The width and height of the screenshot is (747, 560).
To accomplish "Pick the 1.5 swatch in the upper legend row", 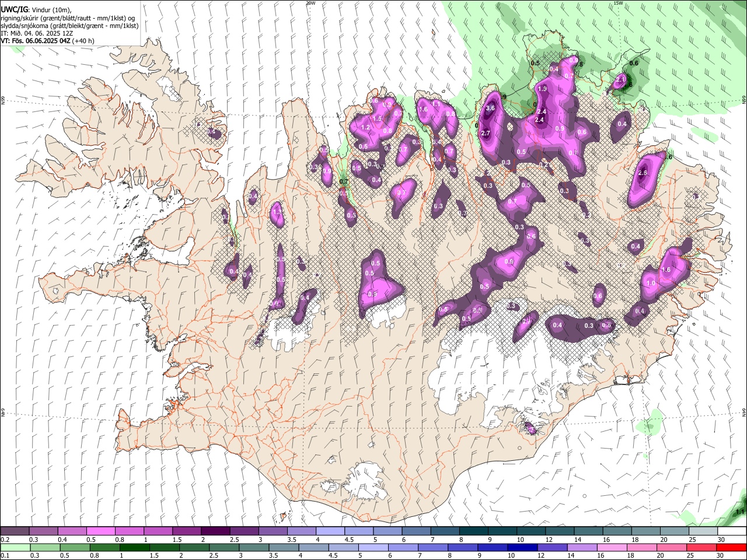I will (186, 531).
